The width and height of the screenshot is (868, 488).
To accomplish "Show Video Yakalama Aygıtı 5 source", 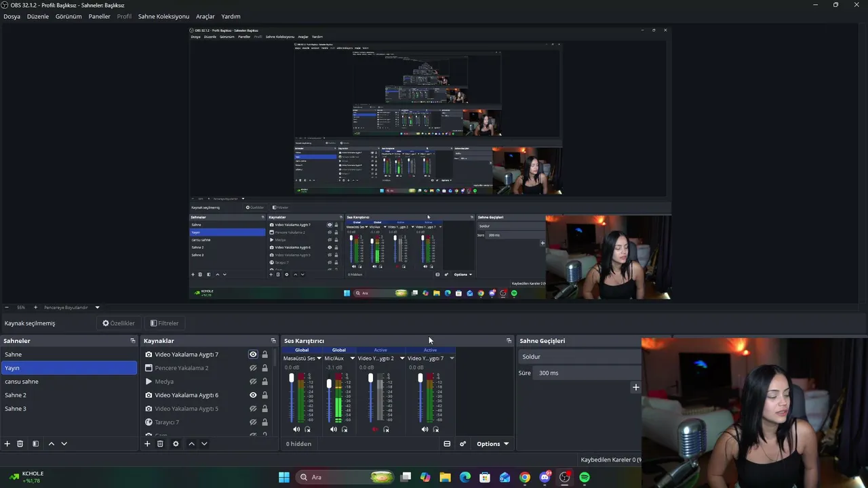I will click(253, 409).
